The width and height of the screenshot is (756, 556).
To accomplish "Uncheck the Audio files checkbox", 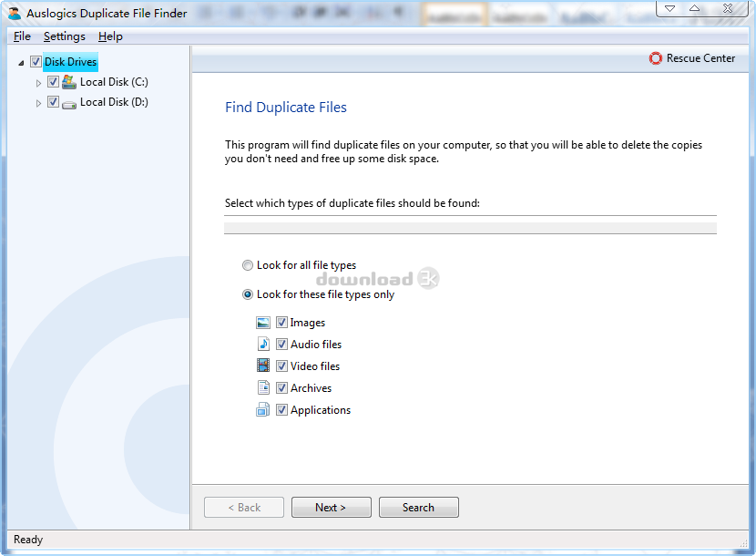I will tap(281, 345).
